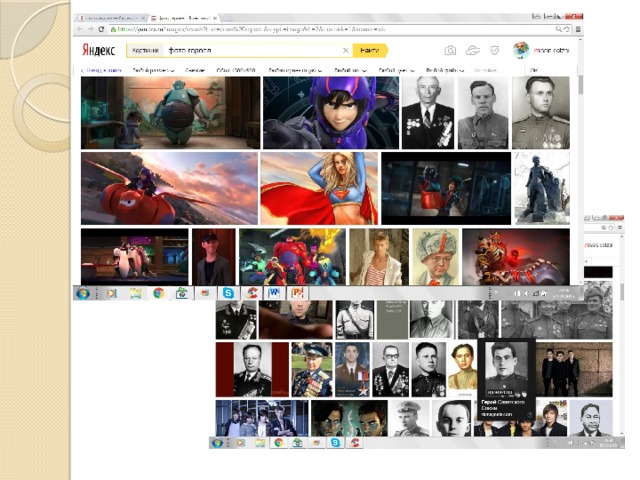Image resolution: width=640 pixels, height=480 pixels.
Task: Open a new browser tab
Action: [x=227, y=18]
